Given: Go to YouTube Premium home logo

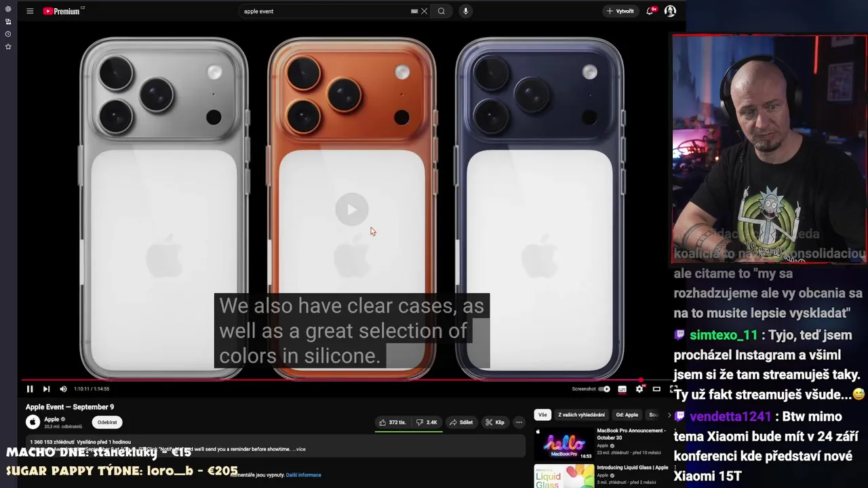Looking at the screenshot, I should tap(62, 11).
